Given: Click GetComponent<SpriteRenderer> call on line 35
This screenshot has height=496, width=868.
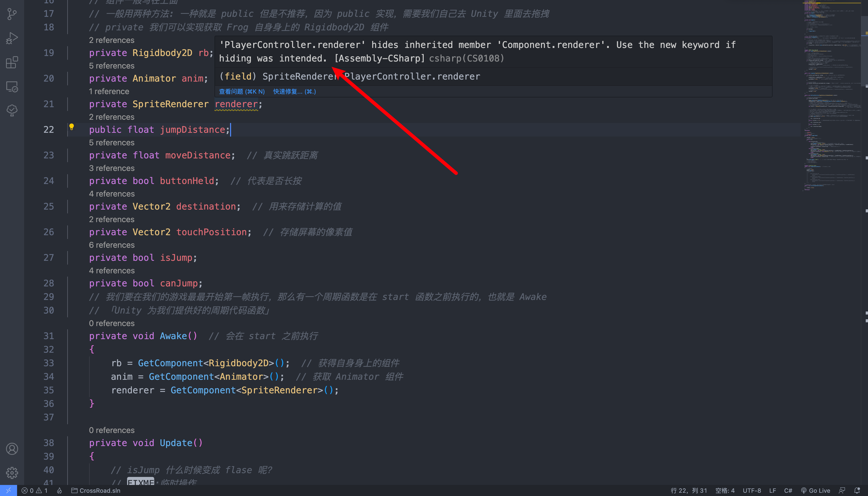Looking at the screenshot, I should [252, 390].
